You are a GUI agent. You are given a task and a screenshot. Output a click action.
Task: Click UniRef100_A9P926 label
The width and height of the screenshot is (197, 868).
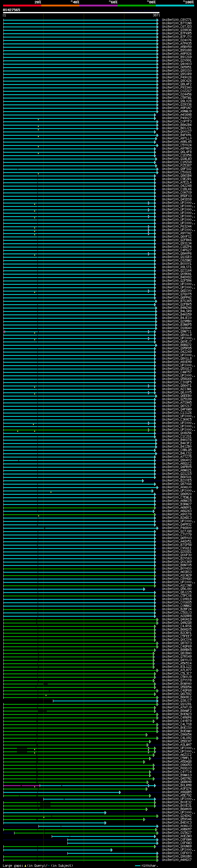tap(177, 54)
